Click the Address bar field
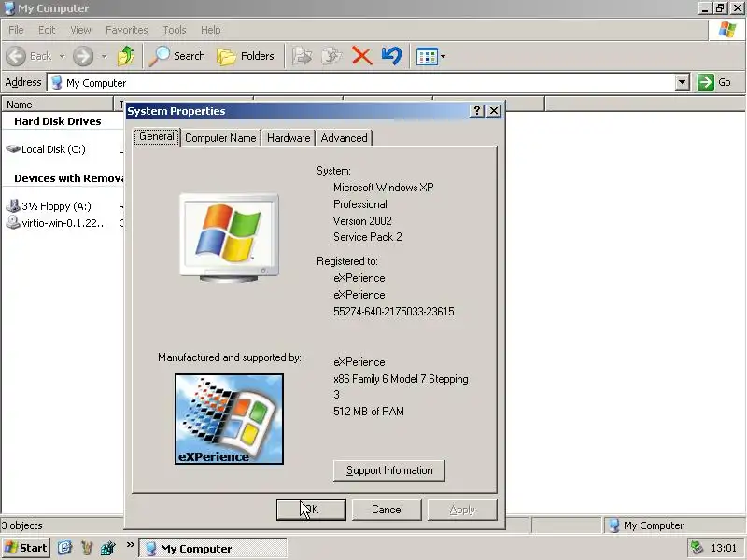The height and width of the screenshot is (560, 747). (x=362, y=82)
